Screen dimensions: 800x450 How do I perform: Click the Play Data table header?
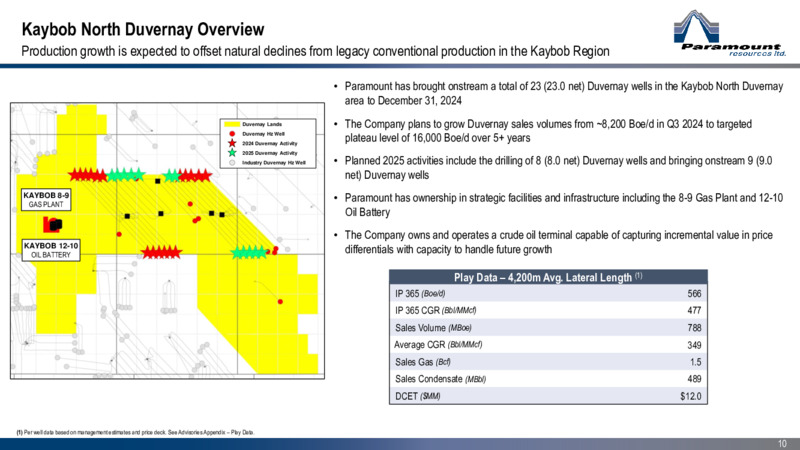[548, 277]
